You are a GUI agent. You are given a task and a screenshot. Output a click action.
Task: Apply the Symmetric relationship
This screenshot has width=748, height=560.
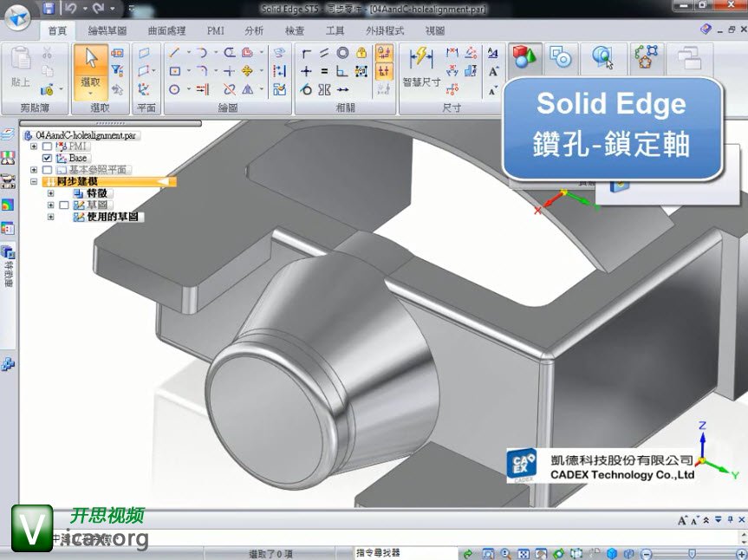click(324, 89)
